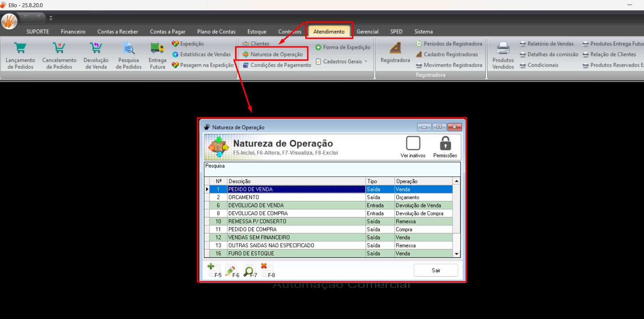Screen dimensions: 644x319
Task: Click scrollbar down arrow in table
Action: [457, 254]
